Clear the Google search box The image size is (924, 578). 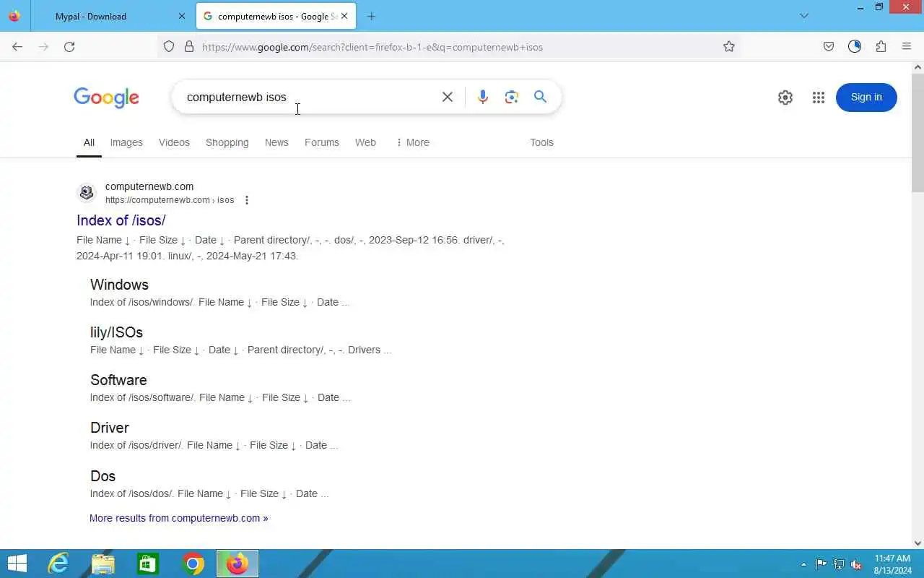(x=448, y=97)
